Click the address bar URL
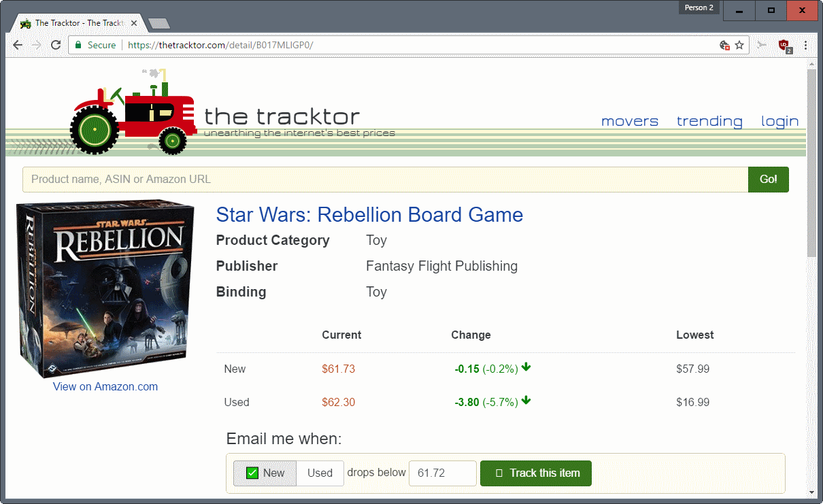 point(220,45)
